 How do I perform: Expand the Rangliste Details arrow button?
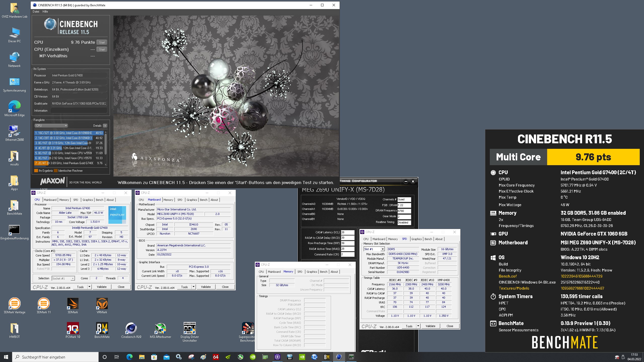click(x=105, y=126)
